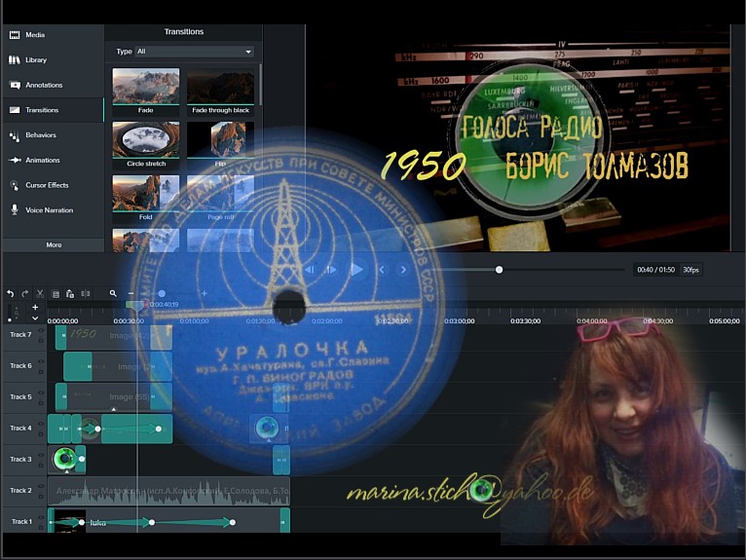Split the clip at playhead
The image size is (746, 560).
click(x=86, y=293)
